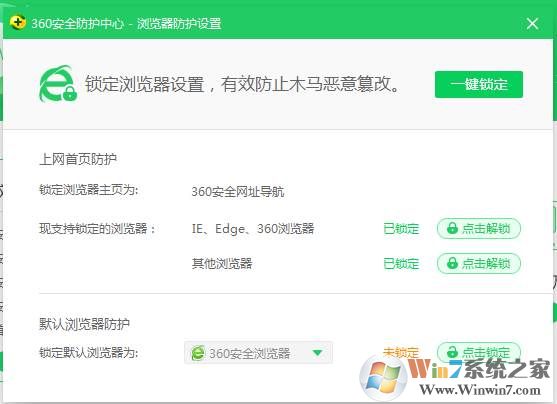This screenshot has width=557, height=404.
Task: Select the 上网首页防护 section heading
Action: (78, 159)
